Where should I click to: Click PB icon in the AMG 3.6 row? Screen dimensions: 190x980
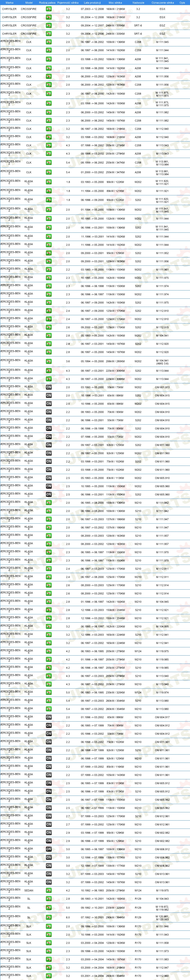coord(49,362)
